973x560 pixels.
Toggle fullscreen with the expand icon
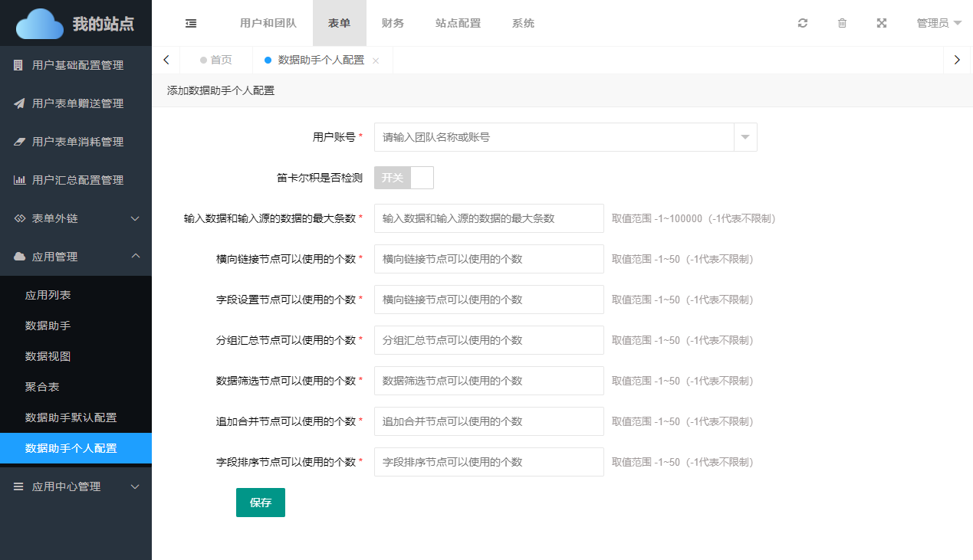(x=882, y=23)
